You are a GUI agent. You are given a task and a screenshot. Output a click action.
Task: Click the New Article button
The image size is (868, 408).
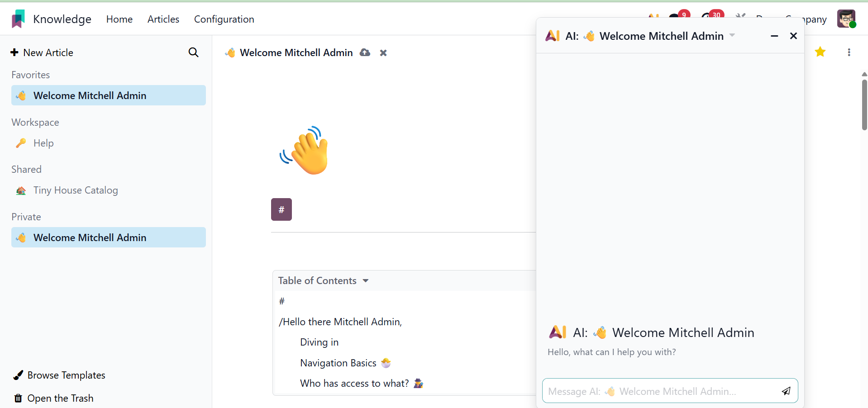[42, 52]
